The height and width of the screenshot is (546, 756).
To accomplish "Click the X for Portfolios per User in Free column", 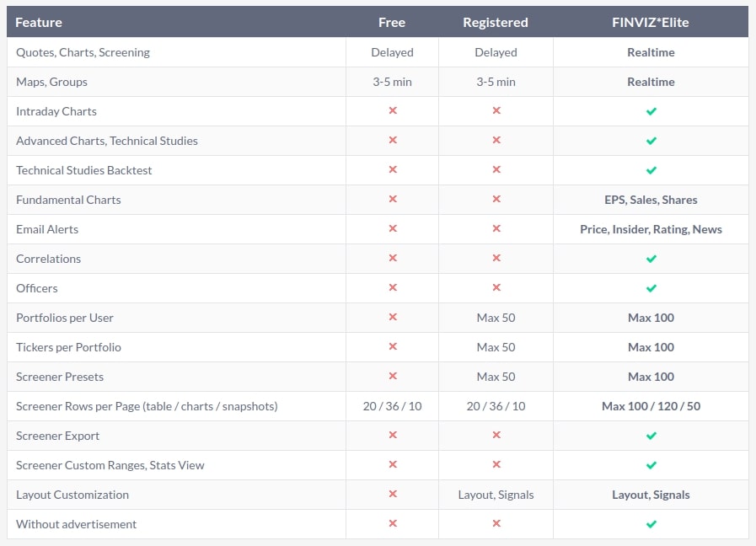I will [391, 318].
